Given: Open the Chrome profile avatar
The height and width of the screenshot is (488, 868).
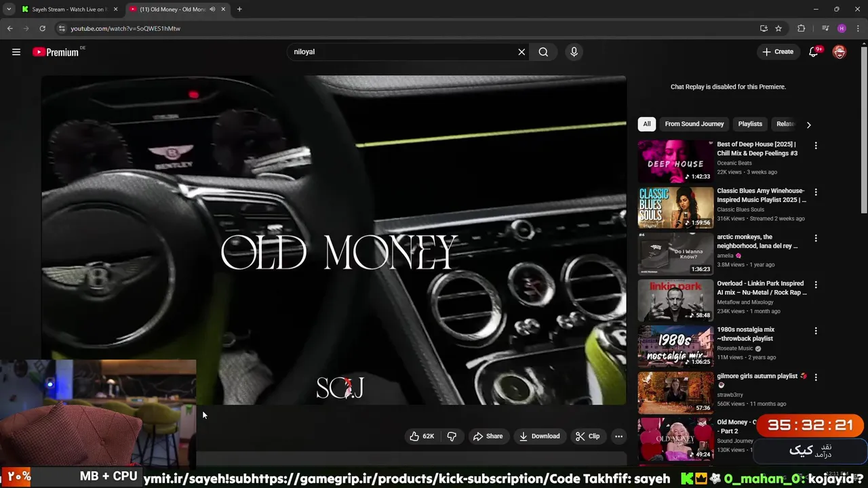Looking at the screenshot, I should coord(842,28).
